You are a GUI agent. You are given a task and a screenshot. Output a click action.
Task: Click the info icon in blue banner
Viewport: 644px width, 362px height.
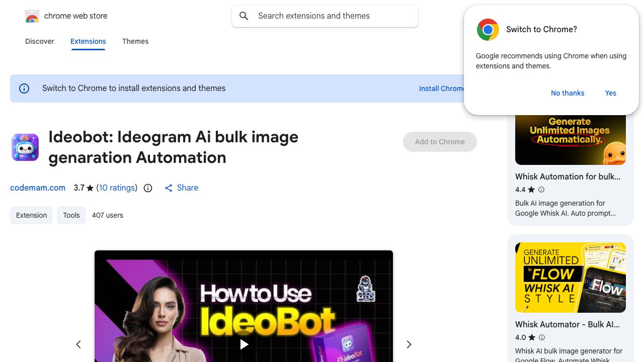point(24,88)
